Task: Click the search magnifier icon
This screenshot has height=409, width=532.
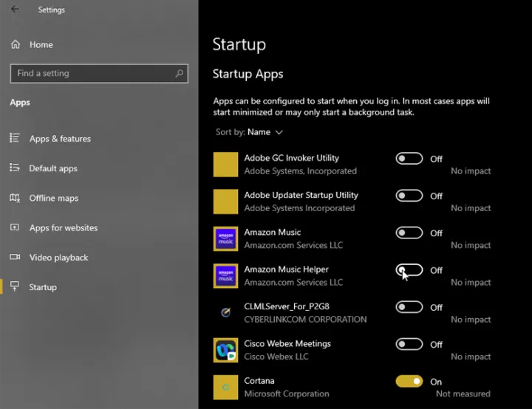Action: point(179,74)
